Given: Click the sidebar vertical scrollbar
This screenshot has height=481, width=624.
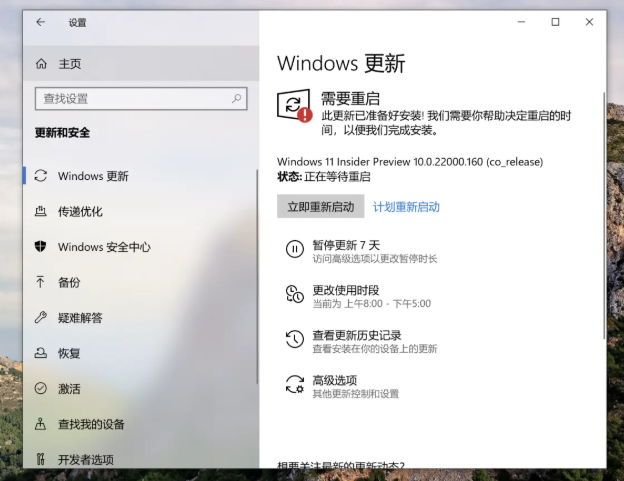Looking at the screenshot, I should 257,277.
